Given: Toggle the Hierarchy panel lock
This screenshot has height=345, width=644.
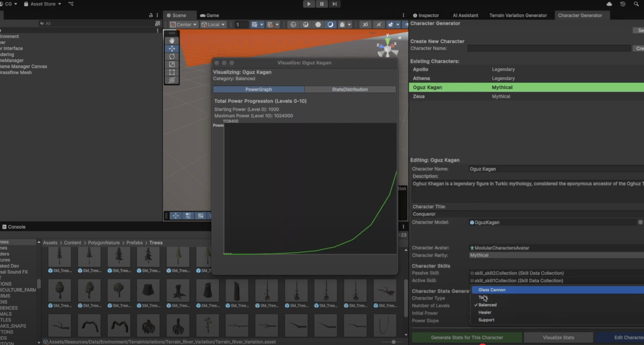Looking at the screenshot, I should pyautogui.click(x=151, y=15).
